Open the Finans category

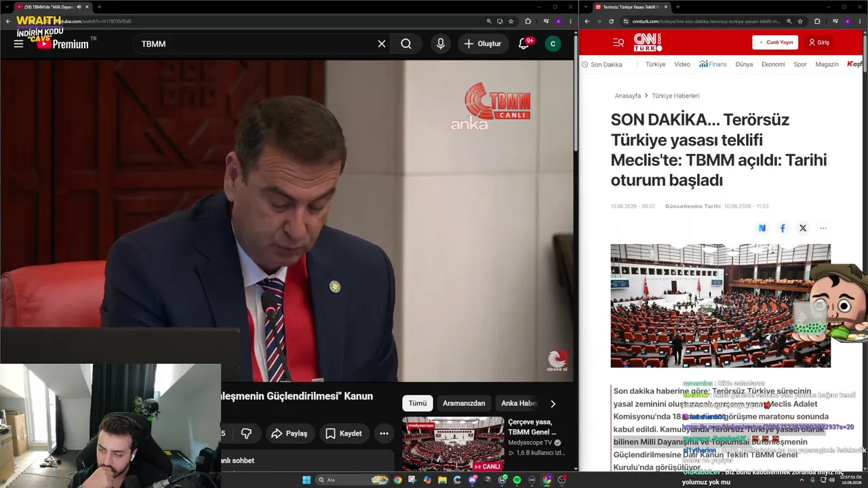[x=713, y=64]
